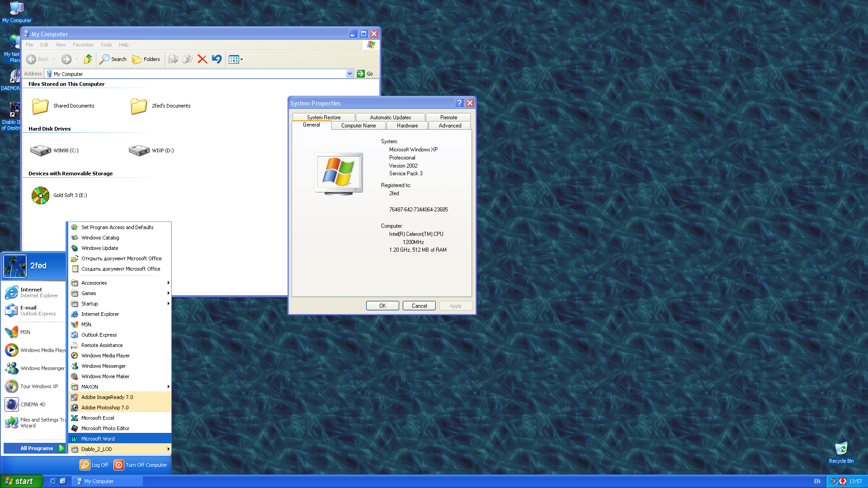Click the Up folder icon

pos(88,59)
